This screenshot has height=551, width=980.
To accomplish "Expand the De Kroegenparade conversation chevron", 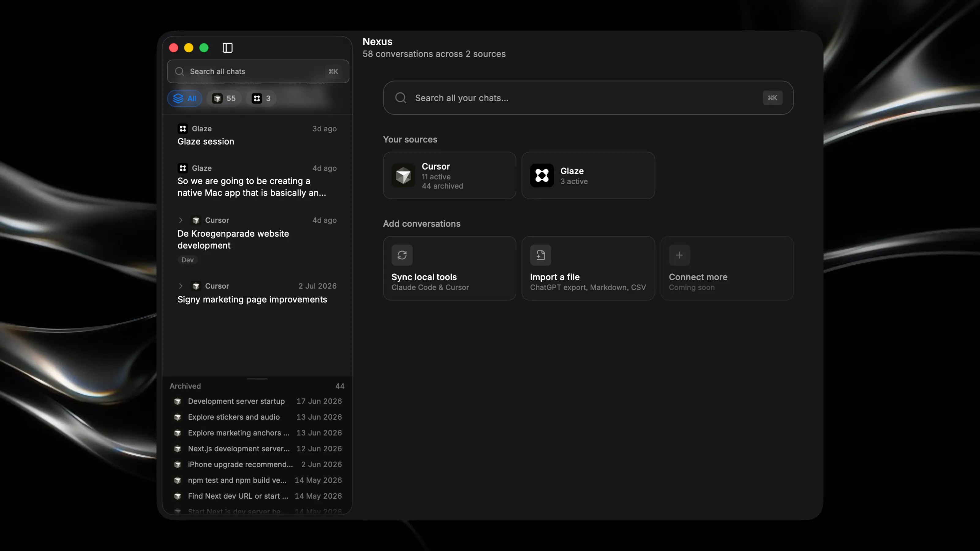I will (x=181, y=220).
